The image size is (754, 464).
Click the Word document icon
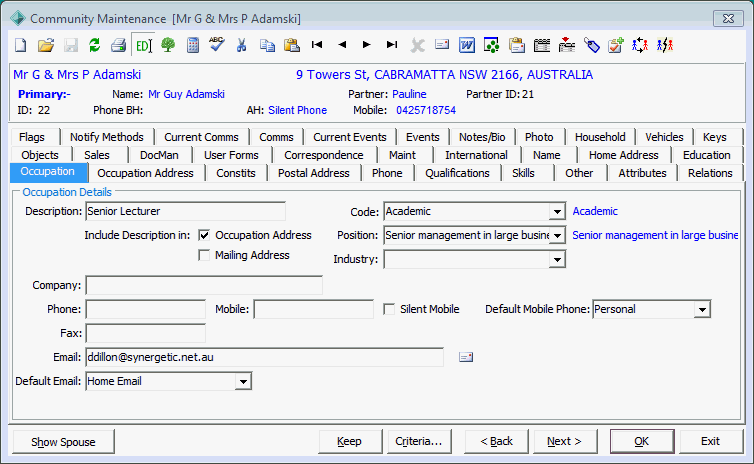point(466,45)
